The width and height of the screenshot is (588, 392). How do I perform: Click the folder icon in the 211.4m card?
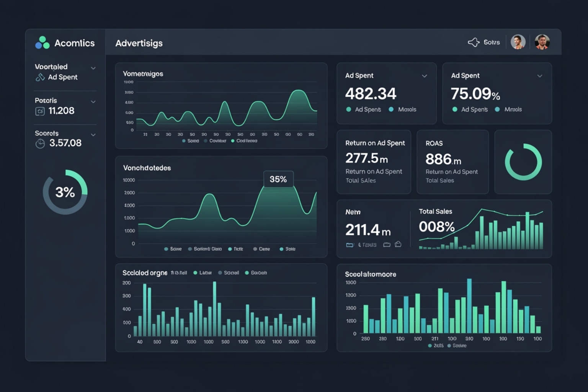(387, 244)
